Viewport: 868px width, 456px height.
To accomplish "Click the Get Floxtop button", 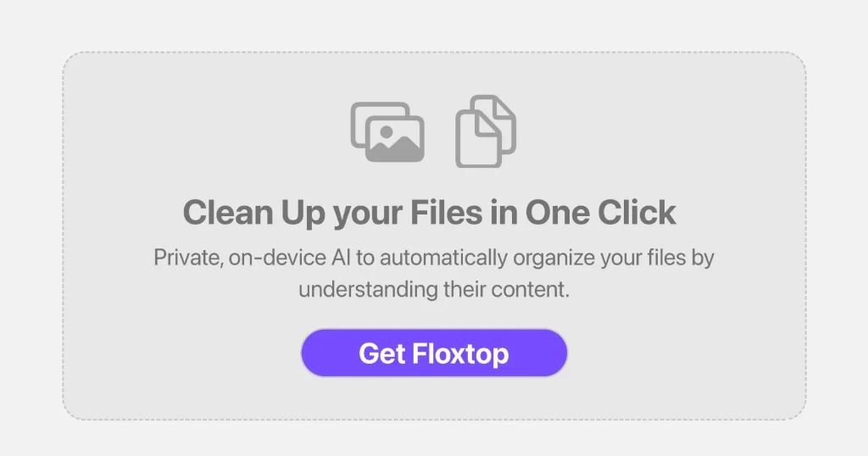I will [434, 353].
